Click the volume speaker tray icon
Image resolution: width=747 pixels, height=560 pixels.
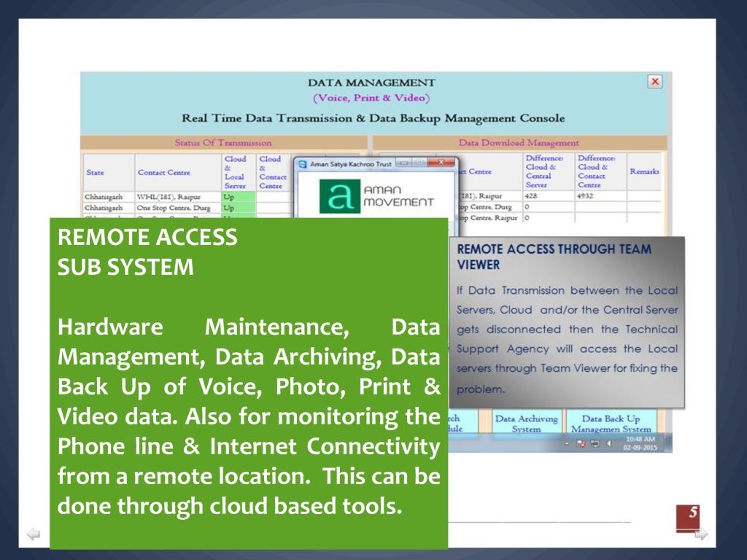coord(608,443)
